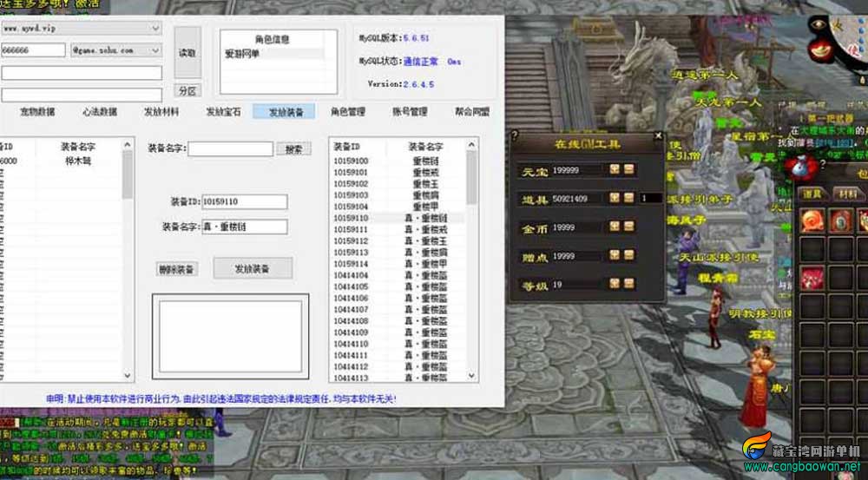Image resolution: width=868 pixels, height=480 pixels.
Task: Click the account field showing 666666
Action: [33, 49]
